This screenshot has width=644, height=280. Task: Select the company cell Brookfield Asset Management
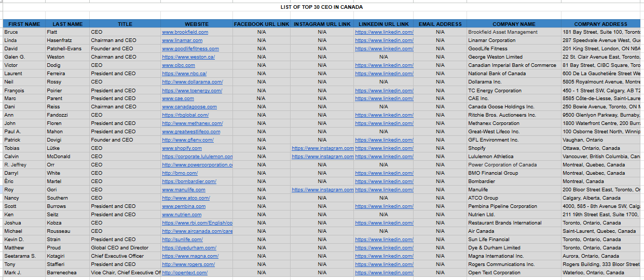click(x=514, y=32)
